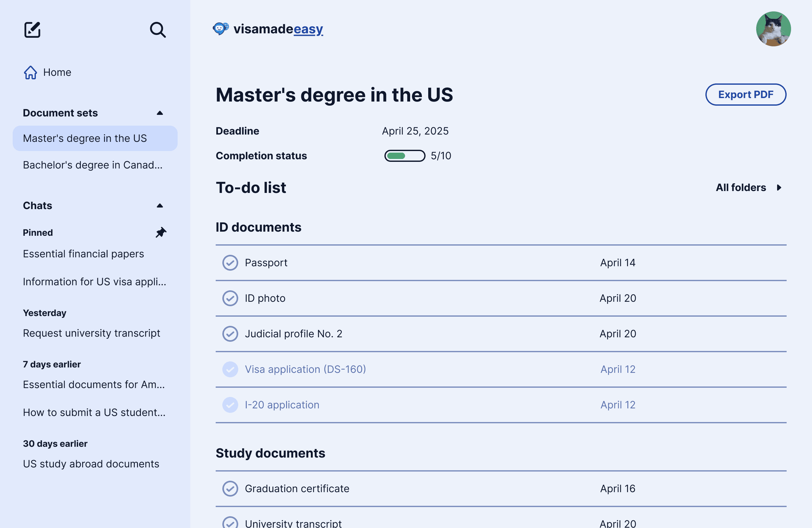The height and width of the screenshot is (528, 812).
Task: Toggle the Graduation certificate check circle
Action: pyautogui.click(x=230, y=489)
